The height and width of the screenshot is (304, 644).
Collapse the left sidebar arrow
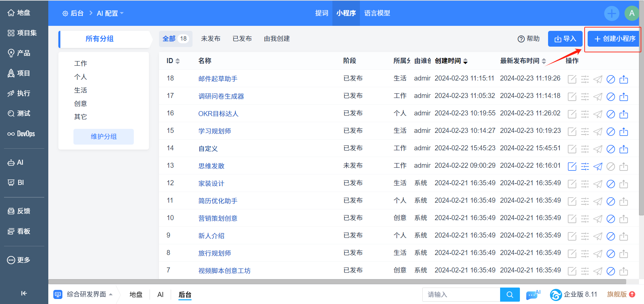(x=24, y=293)
